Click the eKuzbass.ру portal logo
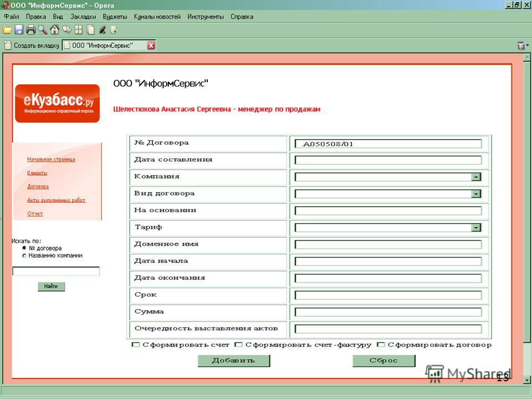Image resolution: width=532 pixels, height=399 pixels. click(57, 103)
